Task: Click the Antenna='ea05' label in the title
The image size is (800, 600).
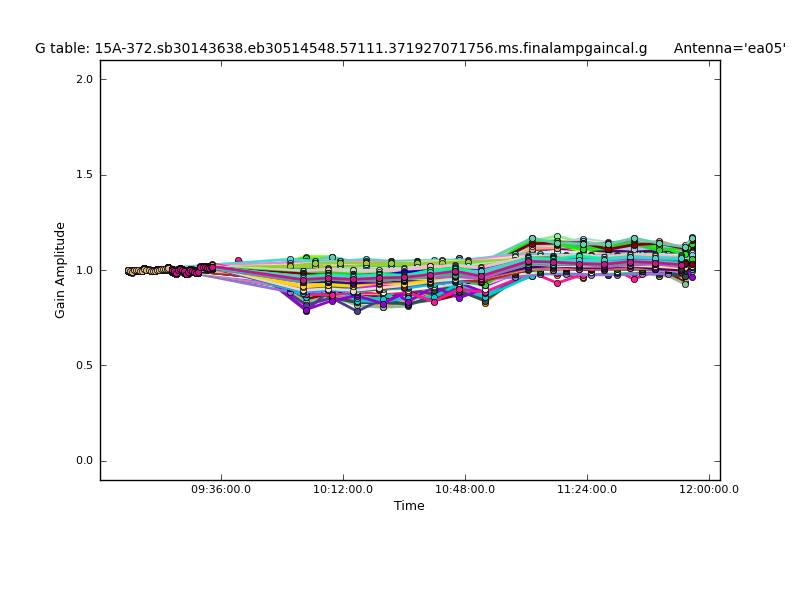Action: click(729, 48)
